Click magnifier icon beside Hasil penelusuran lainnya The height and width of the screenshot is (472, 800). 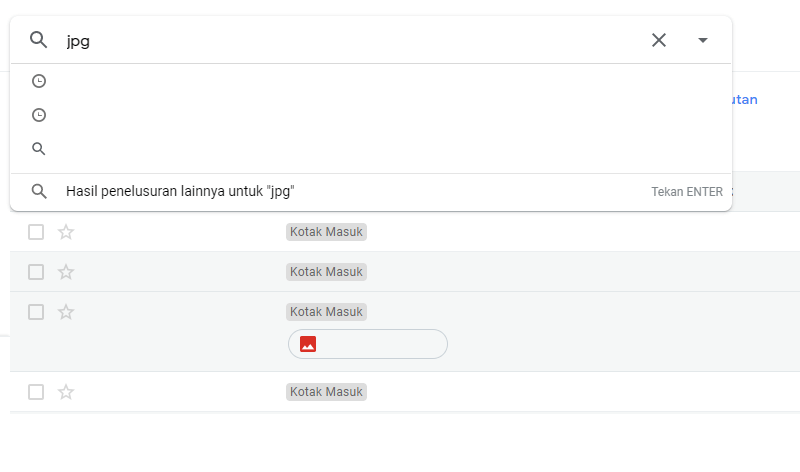pos(39,191)
